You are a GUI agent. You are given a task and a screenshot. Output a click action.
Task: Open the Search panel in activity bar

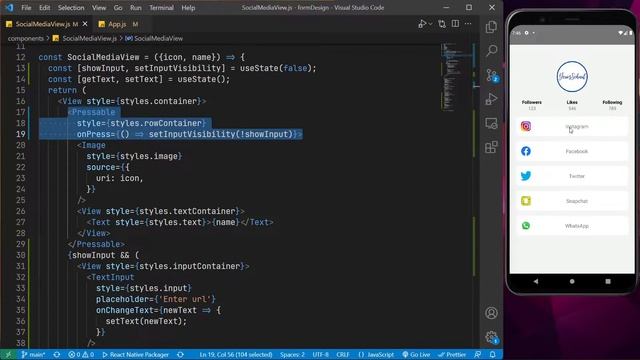(491, 51)
